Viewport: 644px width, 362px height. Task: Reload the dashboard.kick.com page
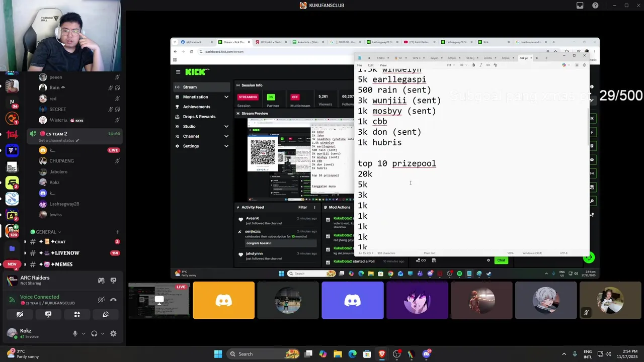191,51
